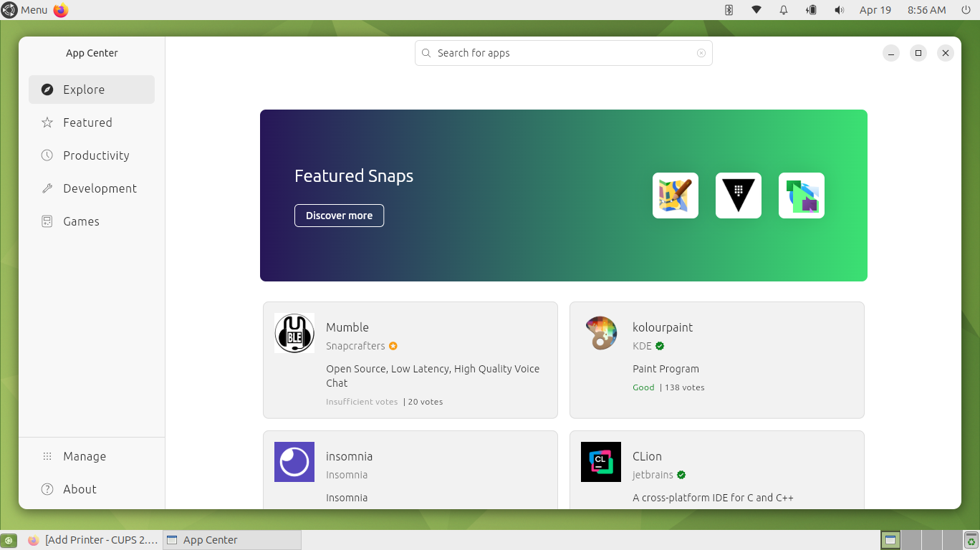
Task: Open the trash icon in bottom panel
Action: [x=971, y=540]
